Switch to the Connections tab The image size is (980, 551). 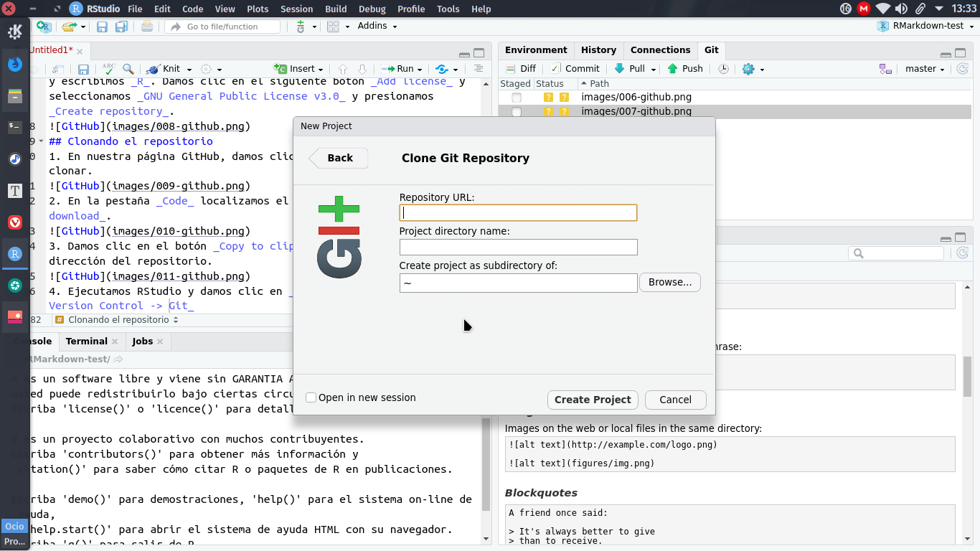660,50
